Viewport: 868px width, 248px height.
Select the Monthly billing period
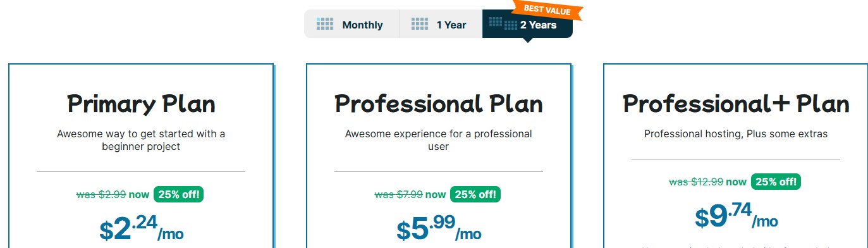[x=351, y=24]
